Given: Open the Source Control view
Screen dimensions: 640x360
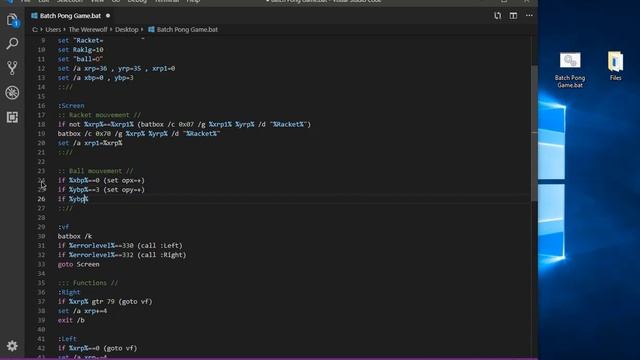Looking at the screenshot, I should [x=12, y=68].
